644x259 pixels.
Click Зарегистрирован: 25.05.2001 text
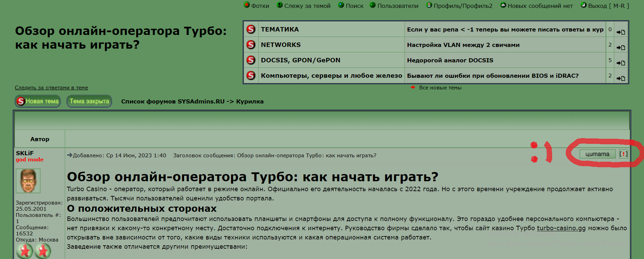point(39,206)
